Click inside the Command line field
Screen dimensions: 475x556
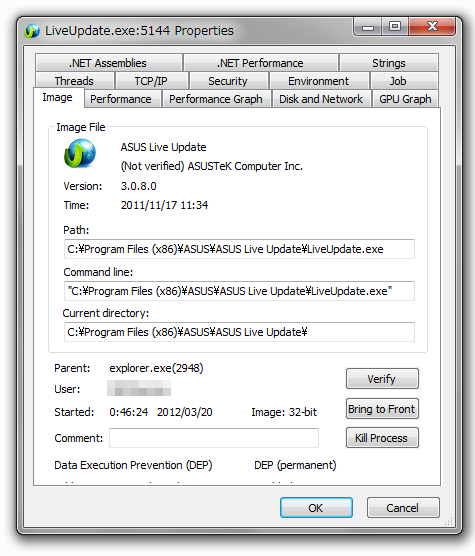pos(239,291)
